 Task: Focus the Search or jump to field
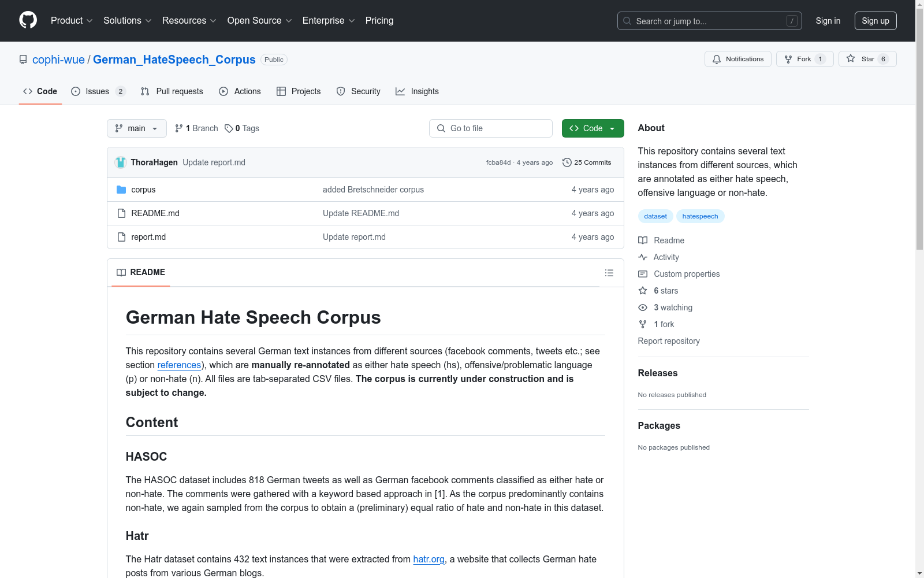coord(710,21)
